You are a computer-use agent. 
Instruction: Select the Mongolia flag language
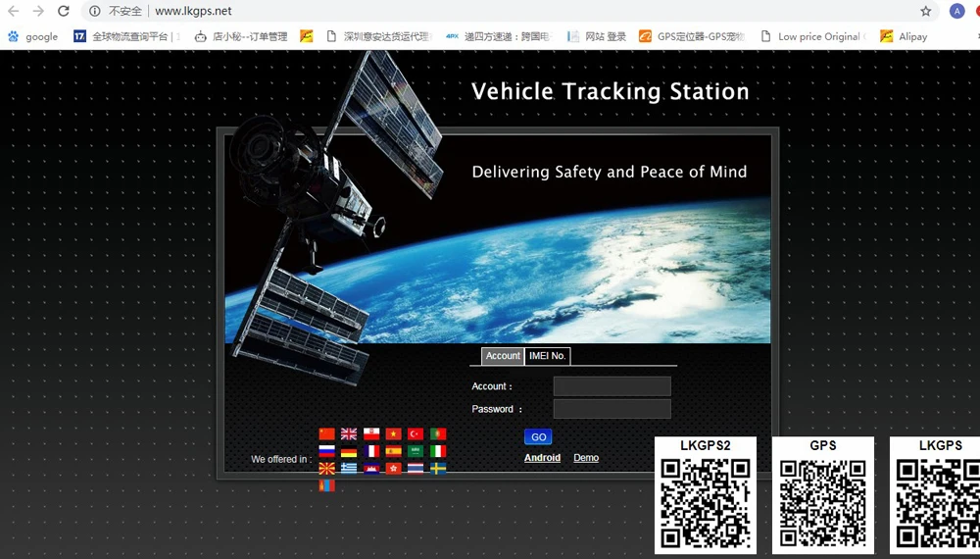click(327, 485)
